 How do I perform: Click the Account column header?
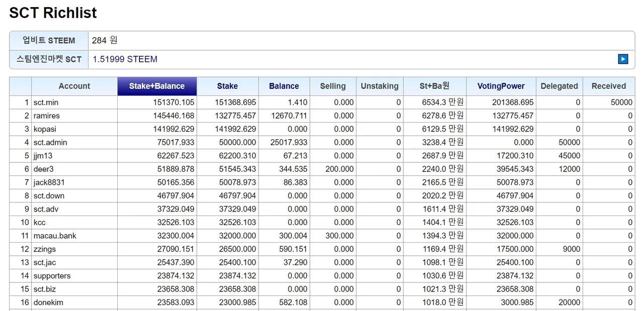click(74, 86)
